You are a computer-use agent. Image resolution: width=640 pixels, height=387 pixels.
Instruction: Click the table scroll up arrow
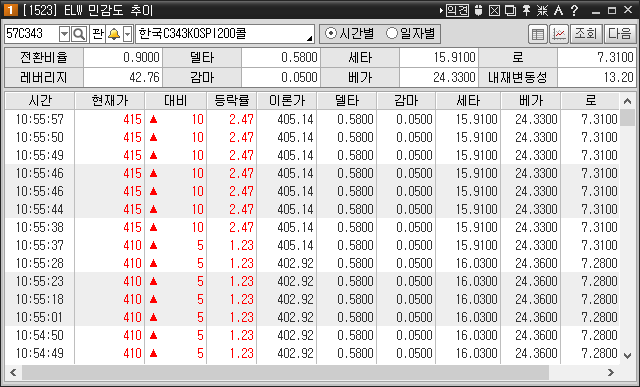click(627, 101)
